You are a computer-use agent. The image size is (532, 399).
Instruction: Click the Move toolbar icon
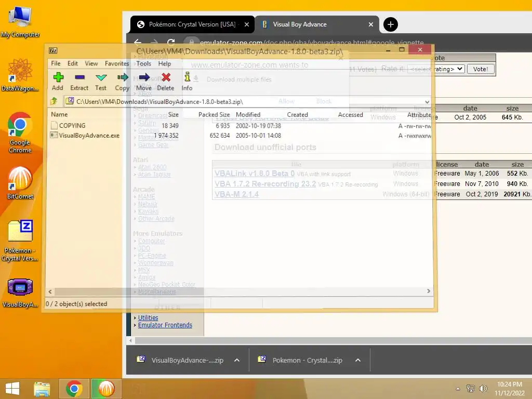point(144,82)
